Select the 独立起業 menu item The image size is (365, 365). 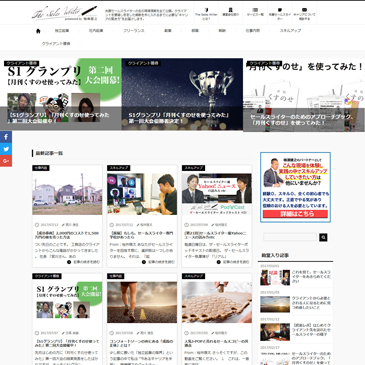(x=62, y=31)
